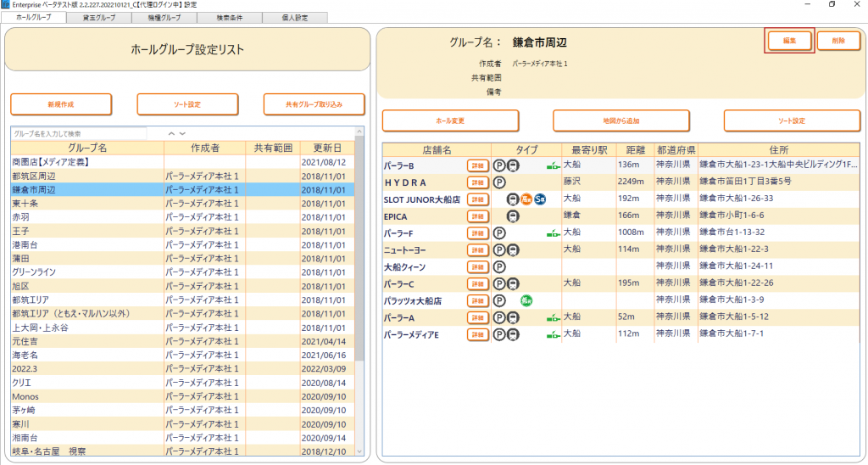Open ソート設定 for the group list
Image resolution: width=868 pixels, height=465 pixels.
tap(187, 104)
